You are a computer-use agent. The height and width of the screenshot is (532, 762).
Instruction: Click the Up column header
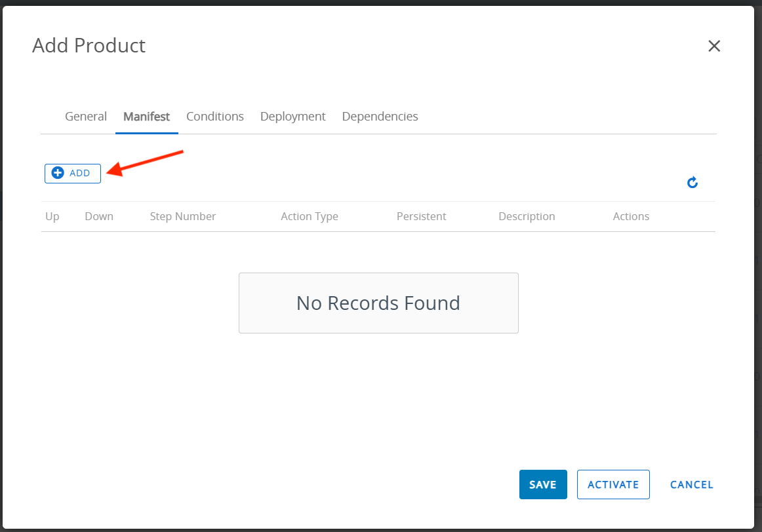[x=52, y=217]
